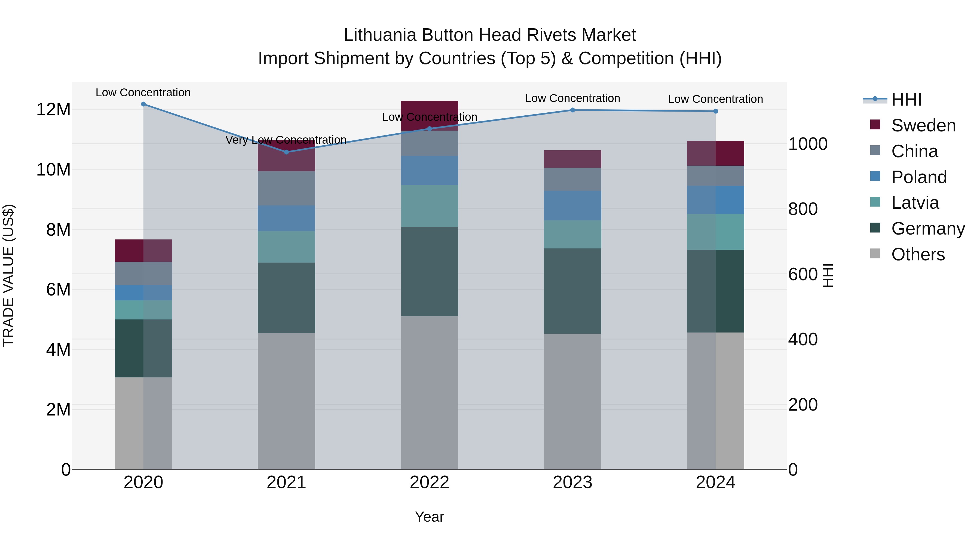The width and height of the screenshot is (980, 551).
Task: Select the 2020 Germany bar segment
Action: (x=143, y=348)
